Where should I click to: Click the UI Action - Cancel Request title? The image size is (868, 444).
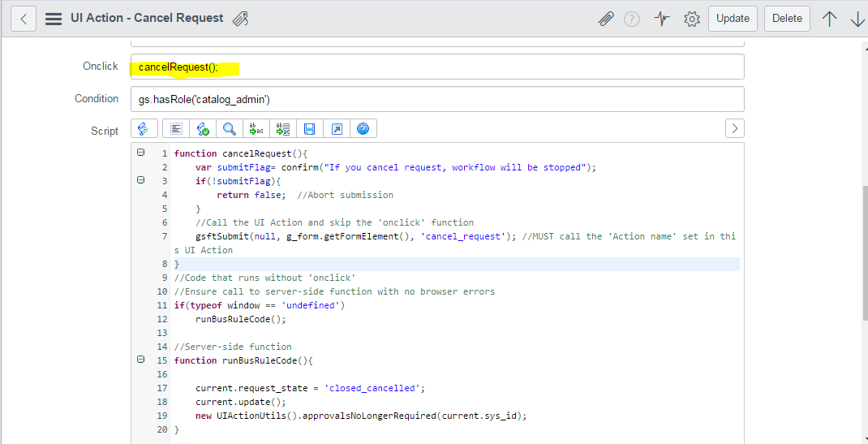[x=147, y=19]
